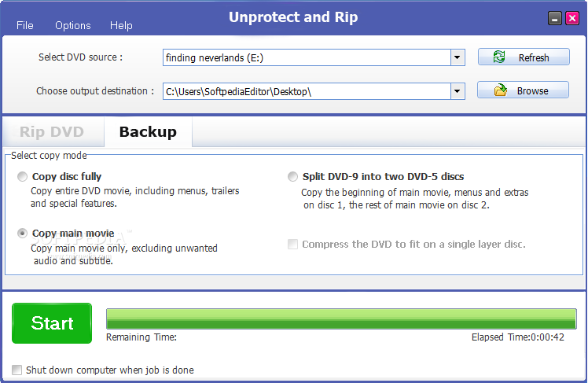
Task: Click the green progress bar
Action: pos(341,319)
